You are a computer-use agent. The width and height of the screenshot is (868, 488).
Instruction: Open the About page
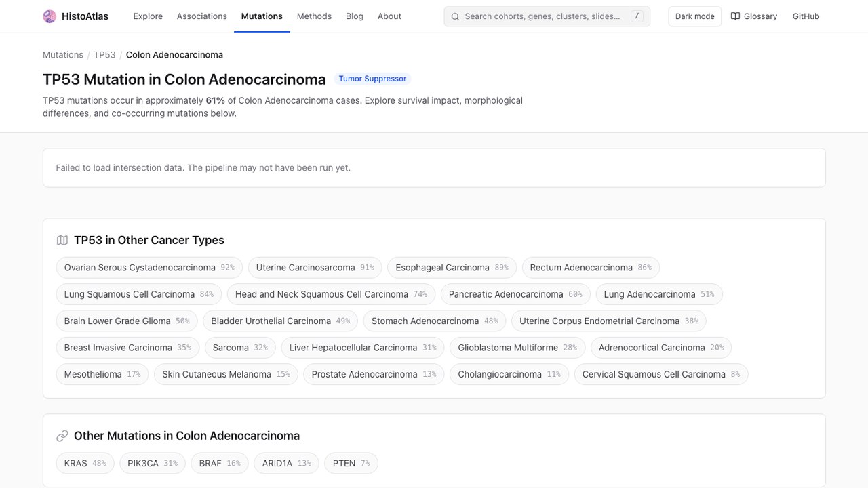pos(389,16)
